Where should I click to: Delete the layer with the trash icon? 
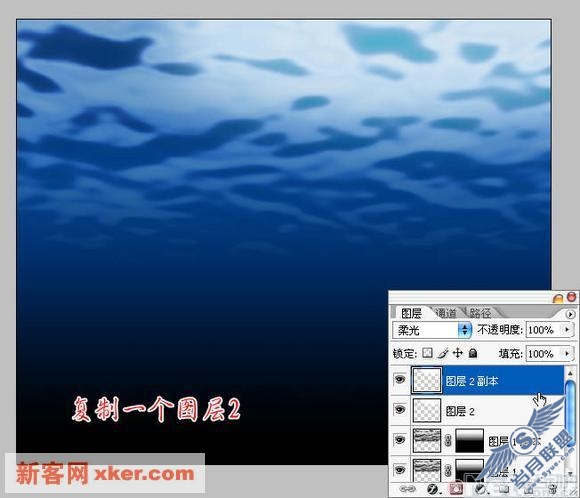tap(553, 489)
